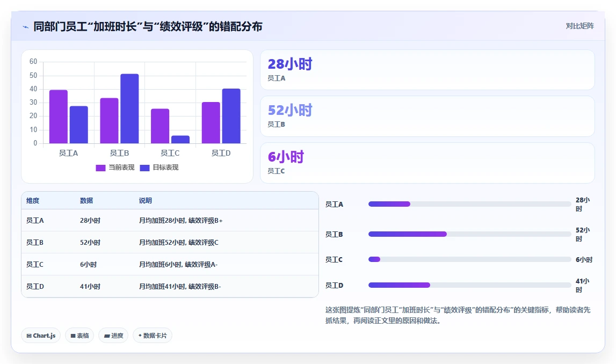Viewport: 616px width, 364px height.
Task: Click the 进度 tag chip
Action: point(113,336)
